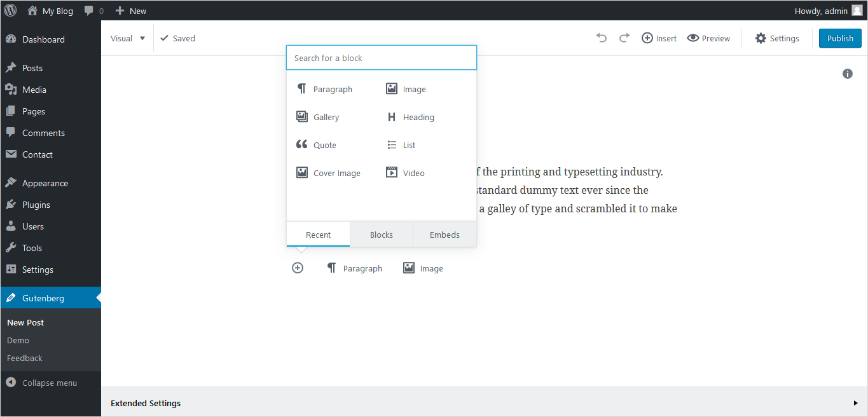Switch to the Blocks tab
868x417 pixels.
[x=382, y=235]
